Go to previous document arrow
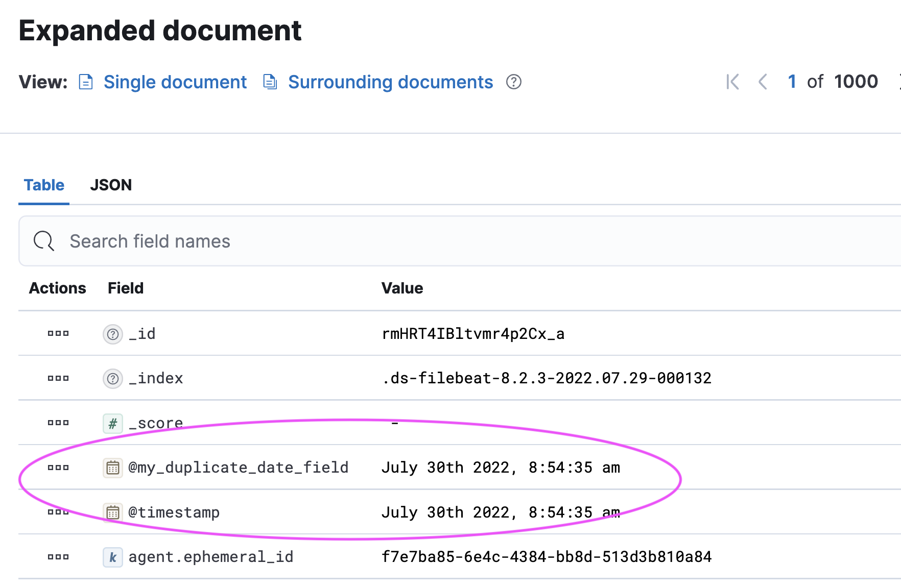Viewport: 901px width, 588px height. click(763, 82)
